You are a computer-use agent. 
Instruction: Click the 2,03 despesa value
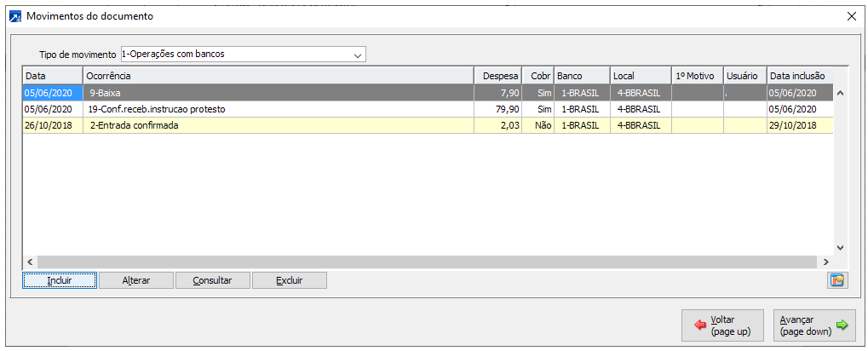[x=497, y=125]
